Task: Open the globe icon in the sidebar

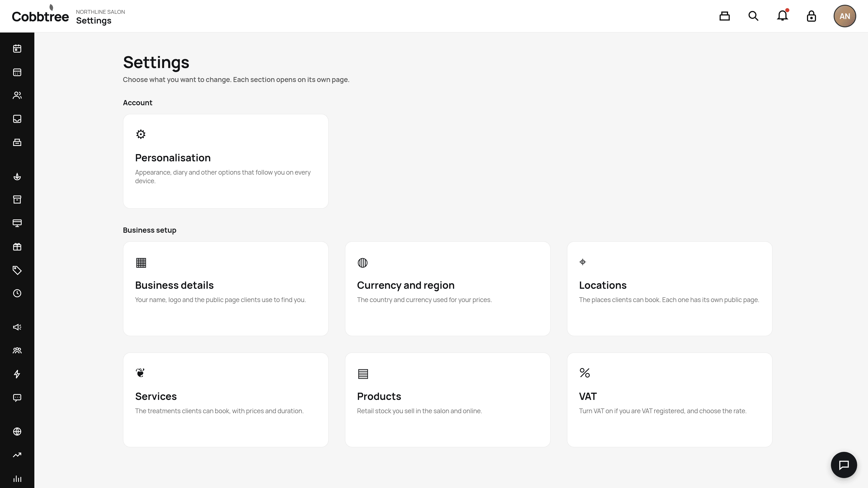Action: [x=17, y=432]
